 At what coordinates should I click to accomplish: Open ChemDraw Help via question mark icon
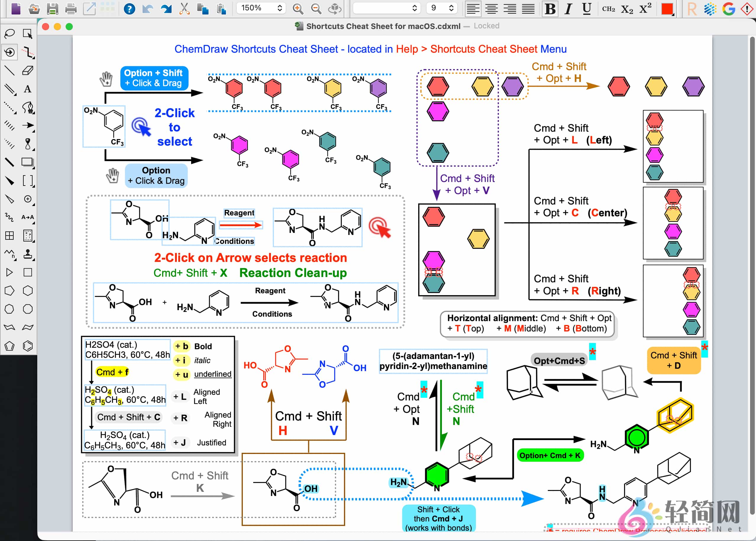click(130, 8)
